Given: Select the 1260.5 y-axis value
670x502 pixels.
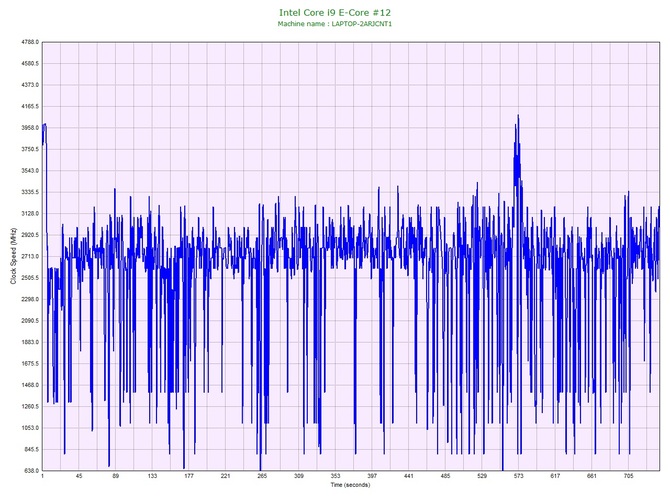Looking at the screenshot, I should pyautogui.click(x=30, y=406).
